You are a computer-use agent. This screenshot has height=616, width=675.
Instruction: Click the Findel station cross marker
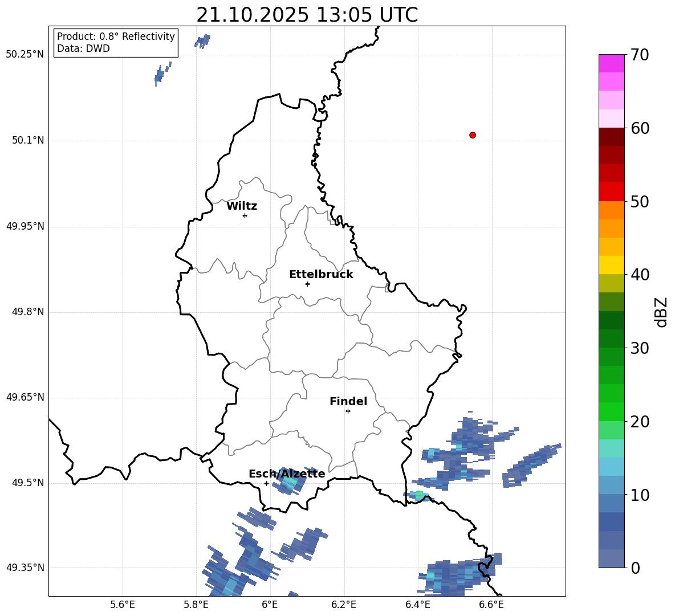coord(348,411)
